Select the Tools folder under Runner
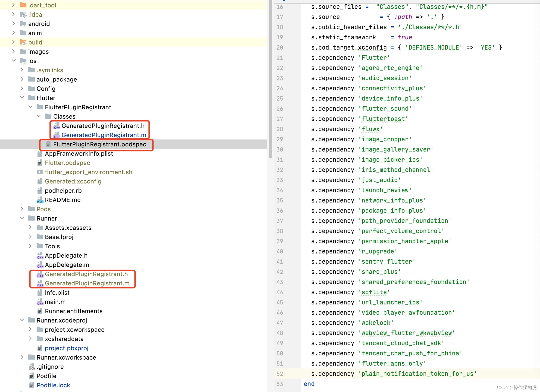 pyautogui.click(x=52, y=246)
